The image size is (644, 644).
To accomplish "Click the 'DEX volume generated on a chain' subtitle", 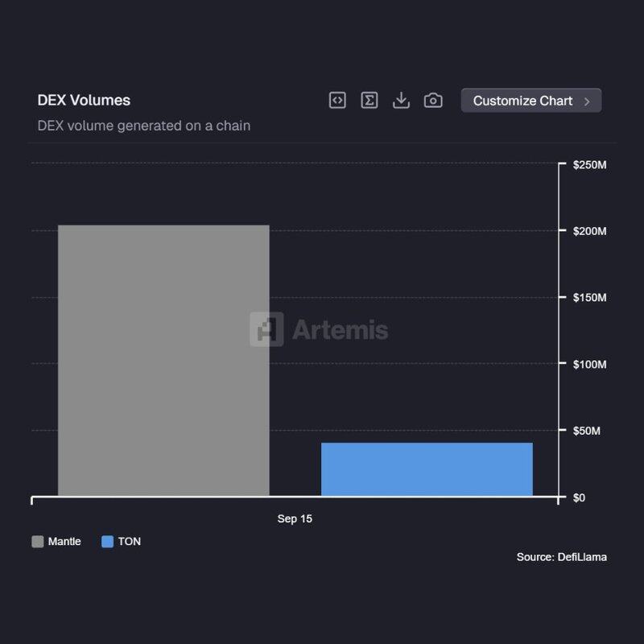I will pyautogui.click(x=144, y=126).
